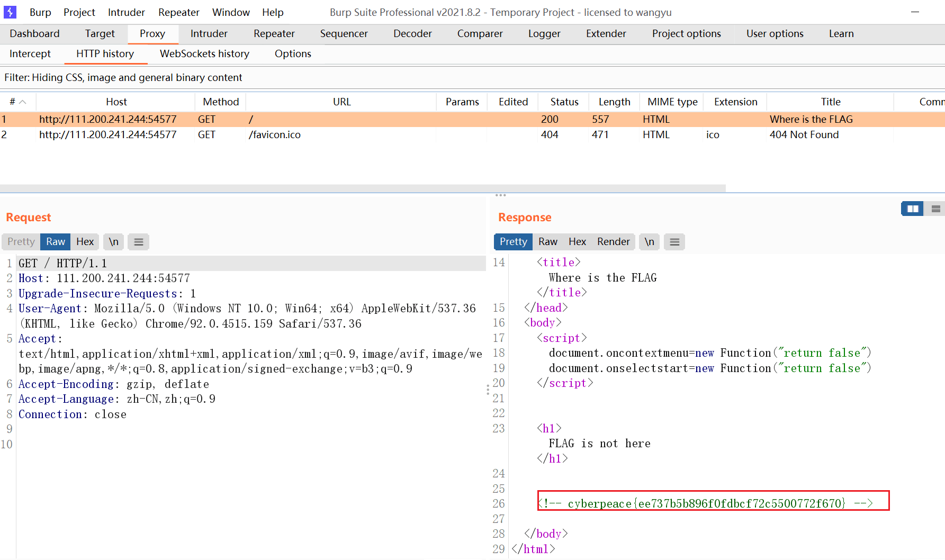
Task: Click the splitter handle between Request and Response
Action: point(488,390)
